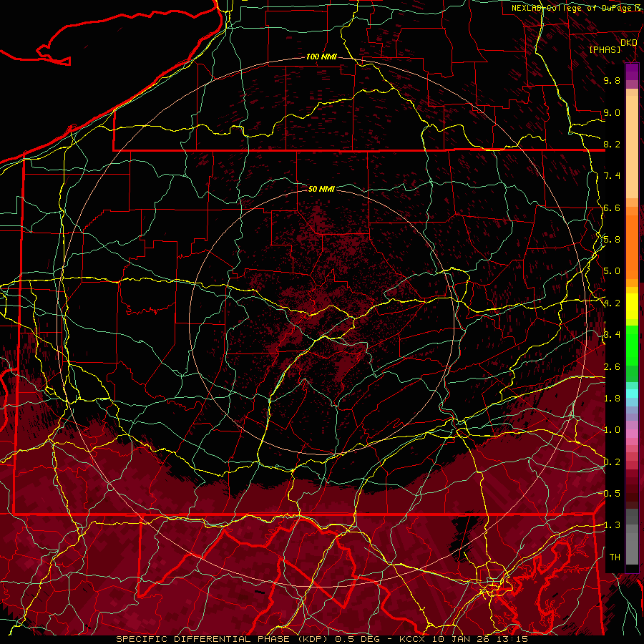
Task: Click the "10 JAN 26 13:15" timestamp
Action: [x=479, y=639]
